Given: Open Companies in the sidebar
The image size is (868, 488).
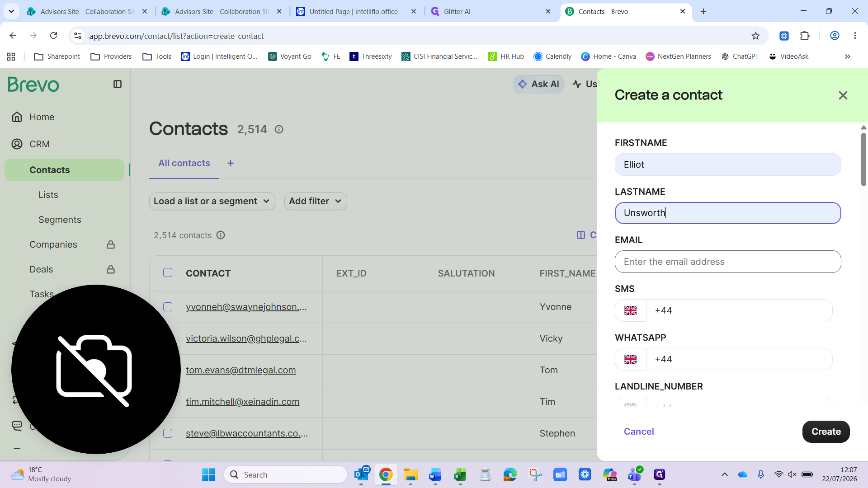Looking at the screenshot, I should point(53,244).
